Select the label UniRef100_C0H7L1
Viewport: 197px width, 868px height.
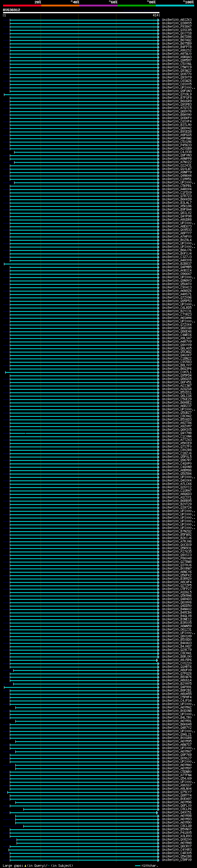pyautogui.click(x=177, y=372)
